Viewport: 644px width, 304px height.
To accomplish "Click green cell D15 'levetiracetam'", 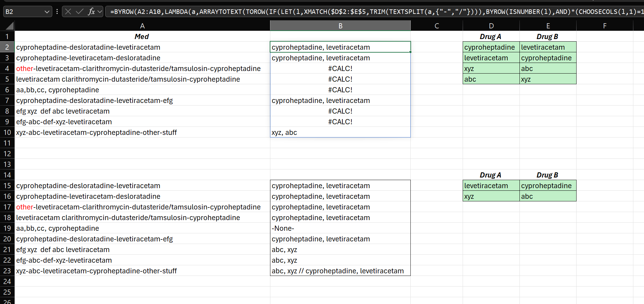I will click(x=491, y=186).
